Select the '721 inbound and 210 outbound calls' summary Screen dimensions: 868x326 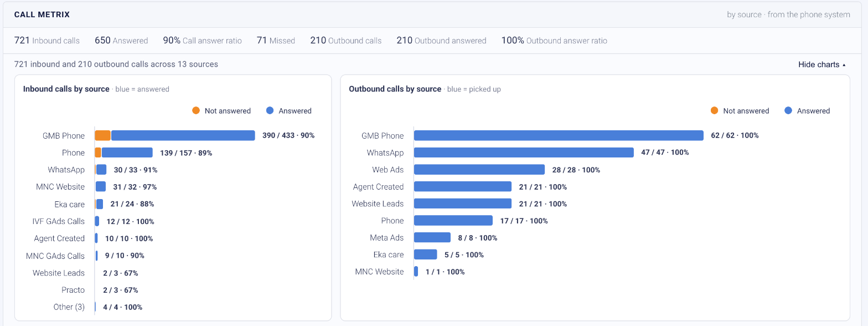[116, 64]
